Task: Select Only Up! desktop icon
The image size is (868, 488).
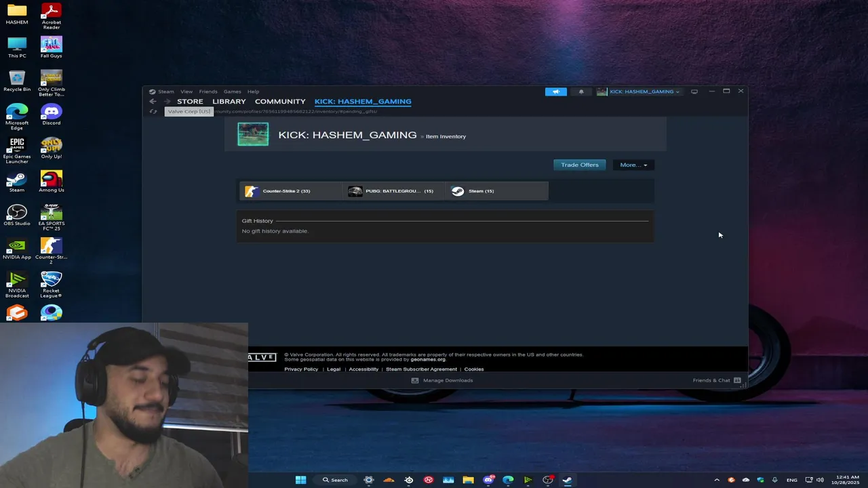Action: (x=51, y=148)
